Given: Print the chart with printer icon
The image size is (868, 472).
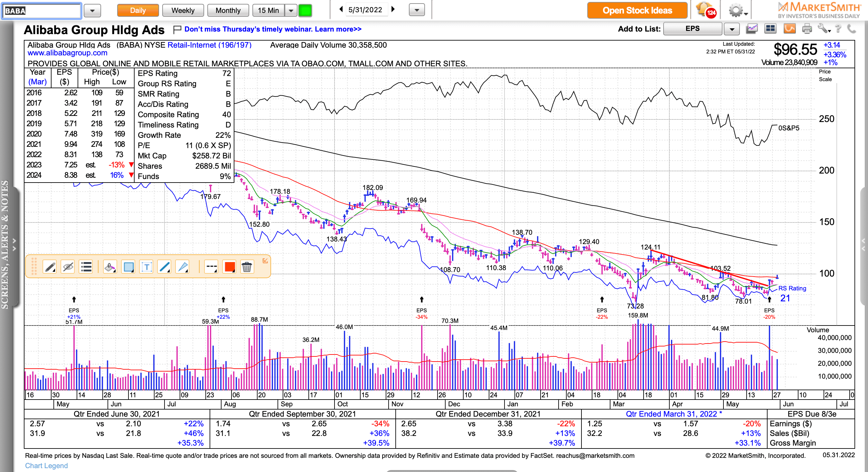Looking at the screenshot, I should click(x=807, y=29).
